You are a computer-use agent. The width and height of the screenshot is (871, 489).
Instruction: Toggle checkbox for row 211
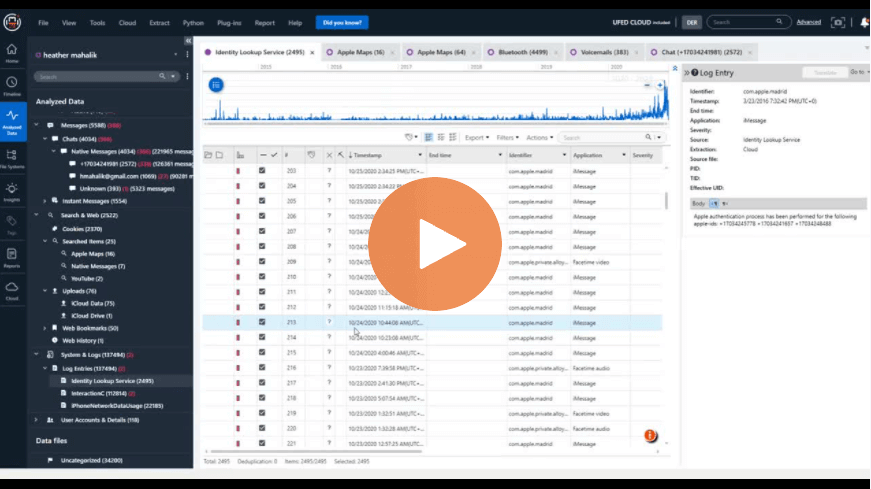tap(262, 292)
